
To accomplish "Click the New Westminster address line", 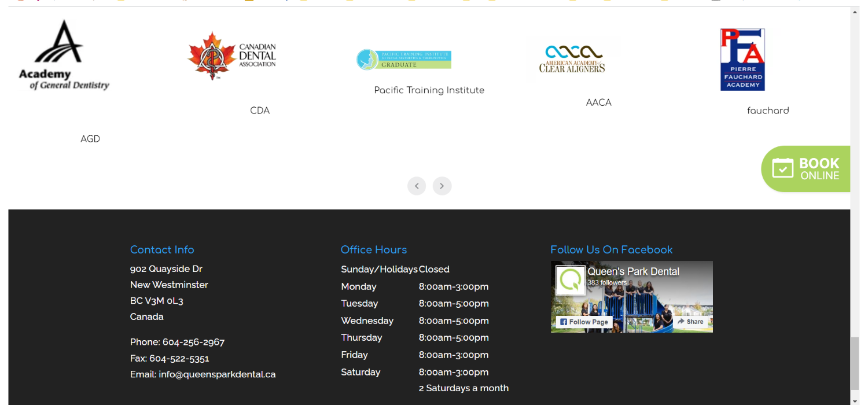I will point(169,285).
